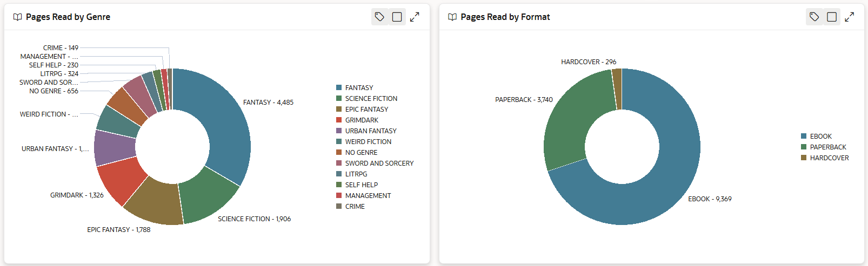
Task: Click FANTASY legend color swatch
Action: (x=339, y=87)
